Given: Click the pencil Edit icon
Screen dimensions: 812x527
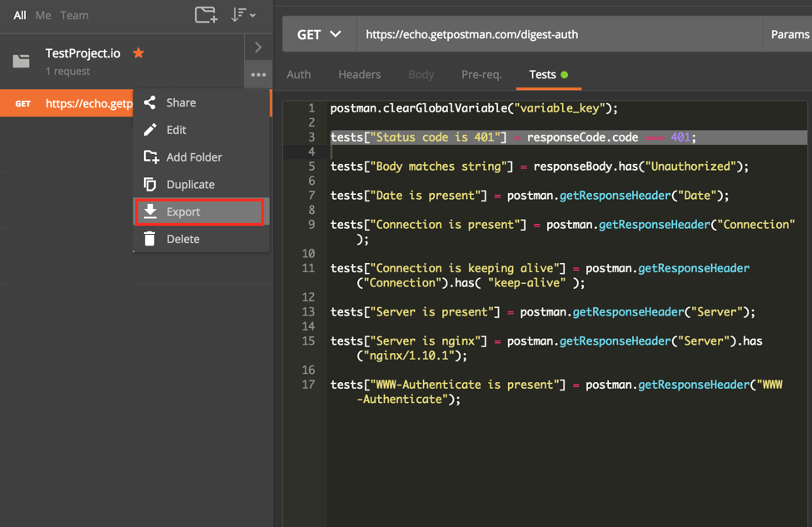Looking at the screenshot, I should tap(150, 130).
